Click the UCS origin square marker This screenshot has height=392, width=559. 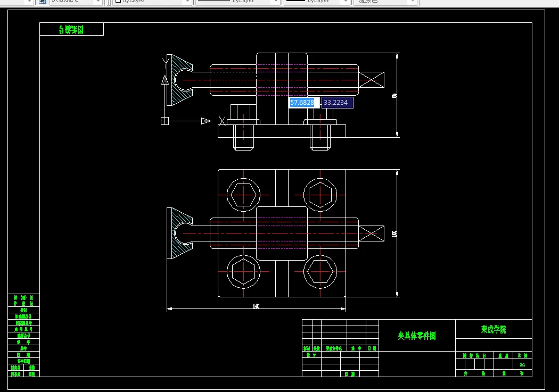(x=165, y=121)
